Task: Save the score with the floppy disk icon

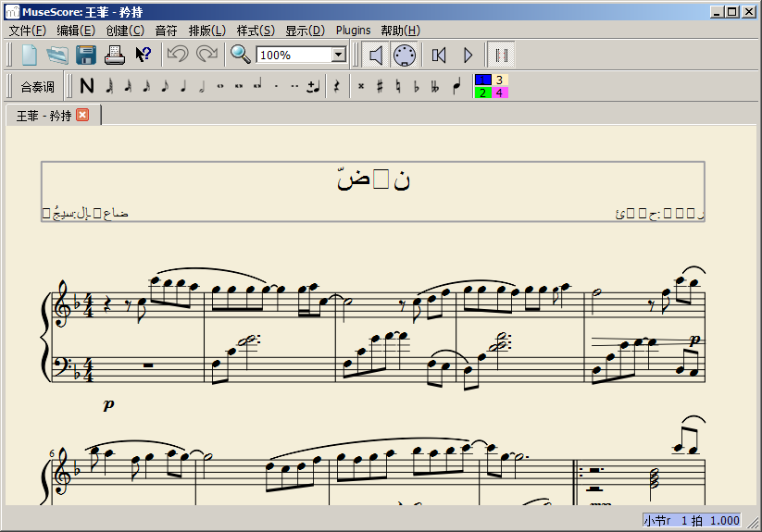Action: coord(86,55)
